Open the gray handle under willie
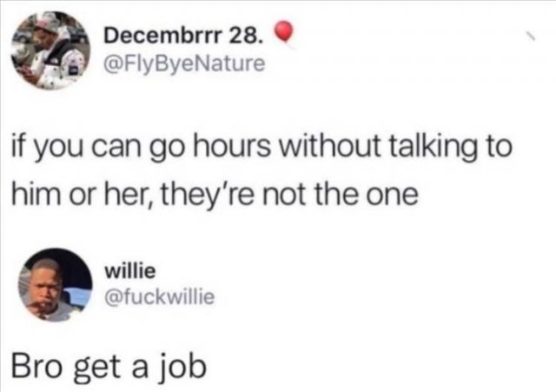 tap(160, 297)
